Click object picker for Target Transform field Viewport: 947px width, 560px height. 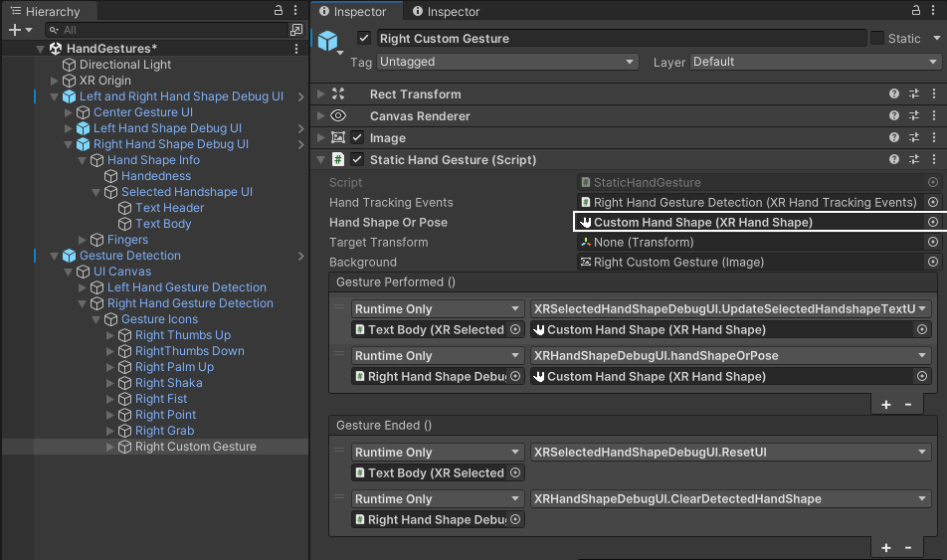932,243
